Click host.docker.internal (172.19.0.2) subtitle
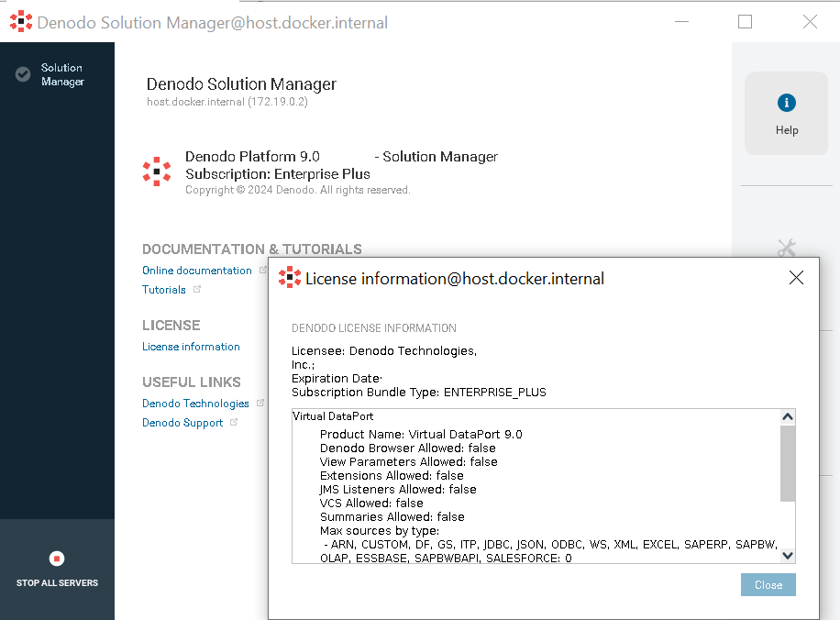 tap(227, 102)
